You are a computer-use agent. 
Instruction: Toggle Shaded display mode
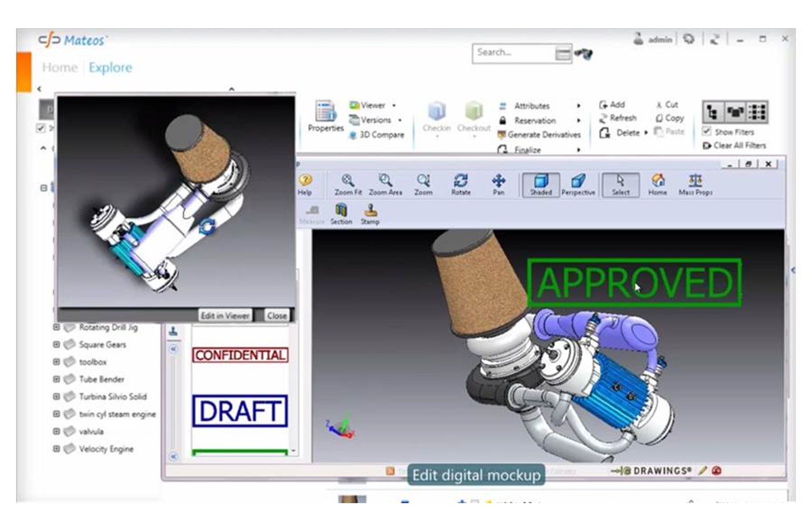pos(541,181)
